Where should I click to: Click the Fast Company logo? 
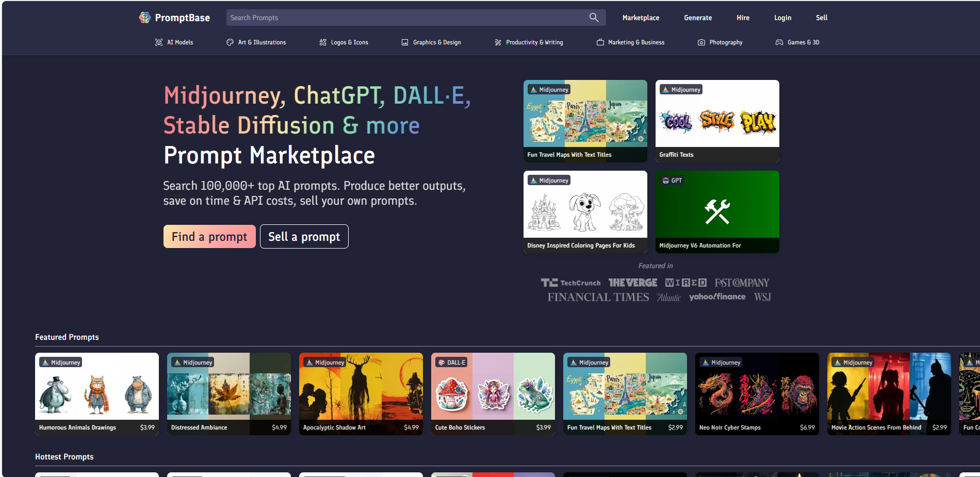742,283
